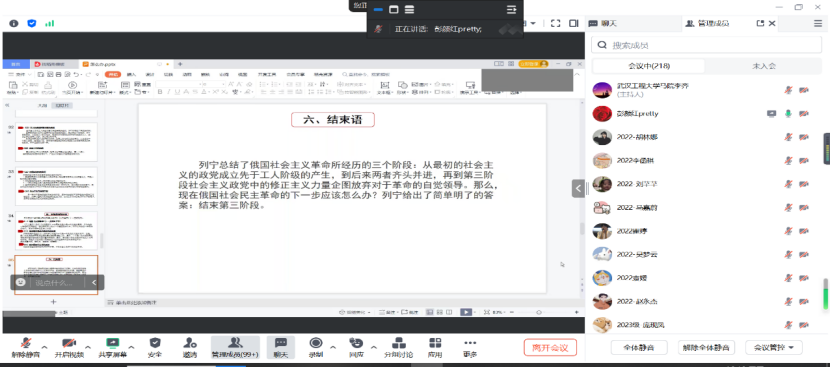The image size is (831, 367).
Task: Open the 会议管控 dropdown
Action: [774, 348]
